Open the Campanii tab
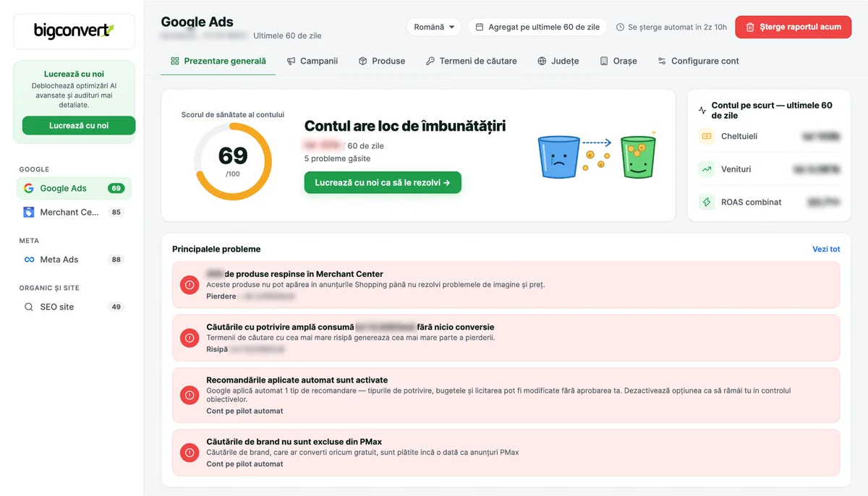The image size is (868, 496). pos(312,61)
